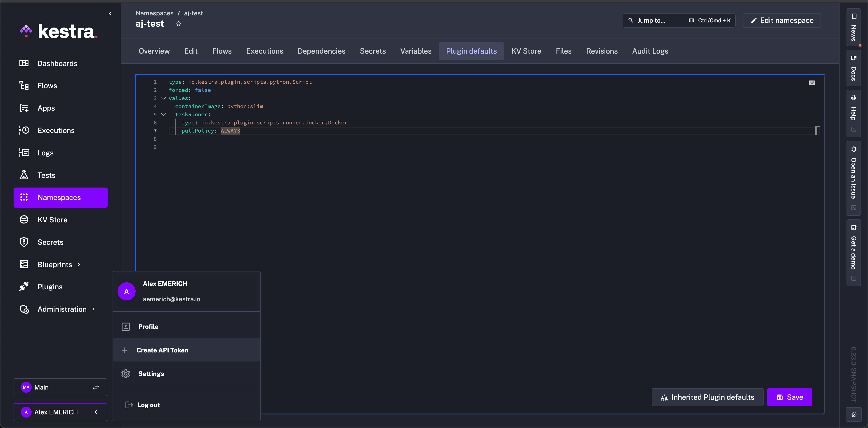Open the Docs panel on the right
The width and height of the screenshot is (868, 428).
pos(854,69)
